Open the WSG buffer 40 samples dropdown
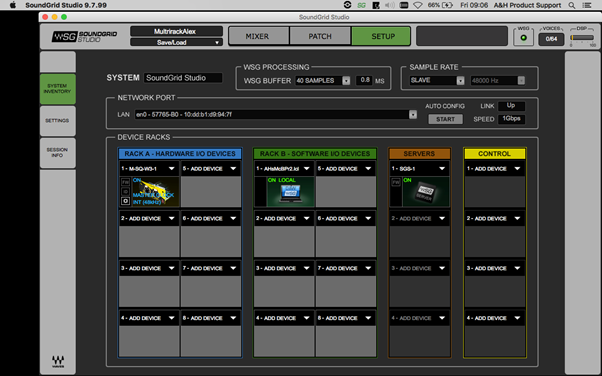The height and width of the screenshot is (376, 602). point(322,80)
